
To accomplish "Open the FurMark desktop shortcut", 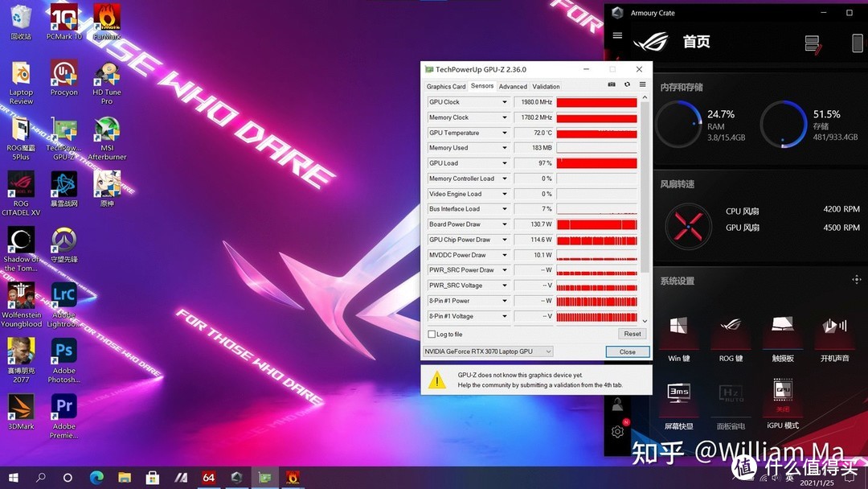I will (x=107, y=23).
